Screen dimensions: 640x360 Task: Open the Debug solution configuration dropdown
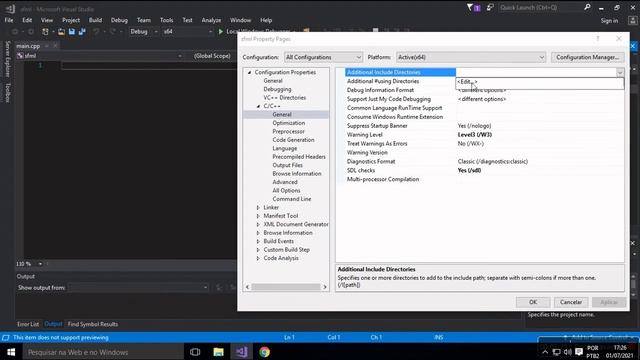[144, 31]
